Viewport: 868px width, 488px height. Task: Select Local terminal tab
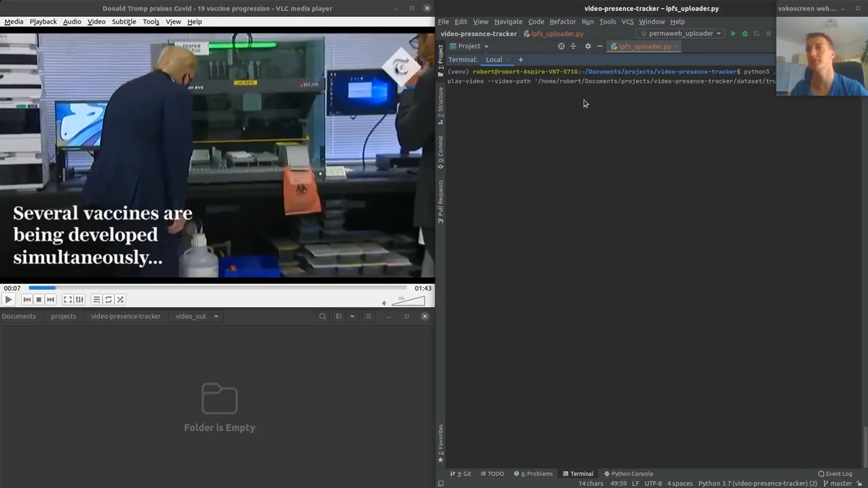coord(494,60)
